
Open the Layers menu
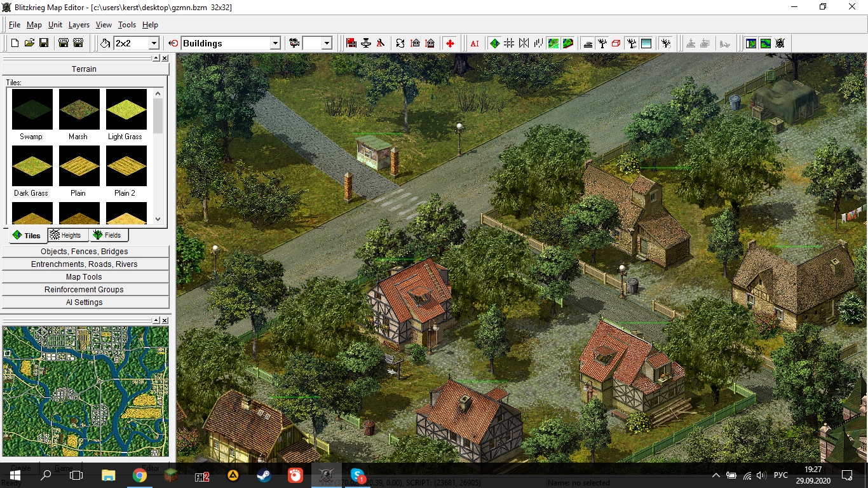[x=79, y=25]
